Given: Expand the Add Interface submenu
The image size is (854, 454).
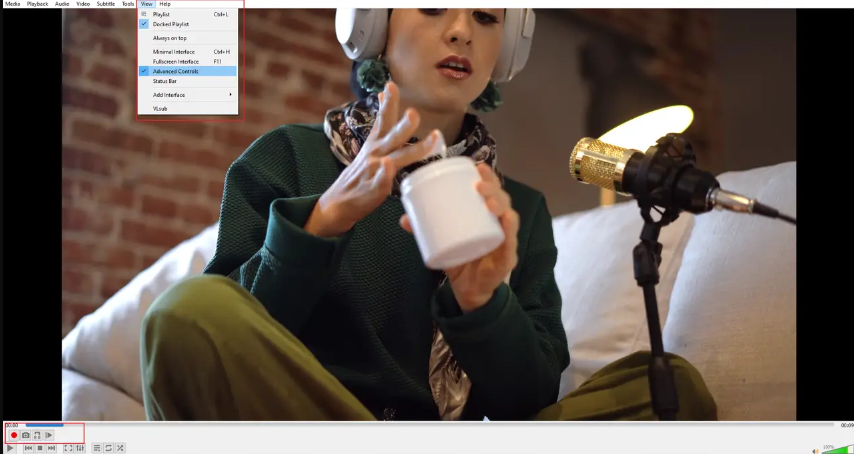Looking at the screenshot, I should 187,95.
